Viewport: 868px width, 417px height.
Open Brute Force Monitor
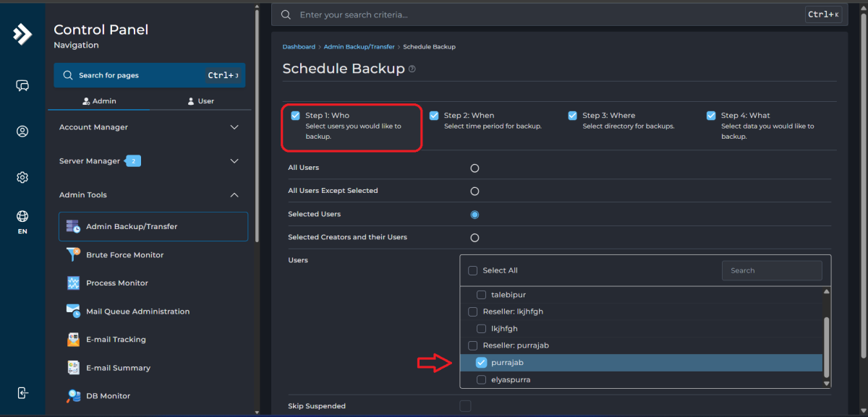[x=124, y=255]
